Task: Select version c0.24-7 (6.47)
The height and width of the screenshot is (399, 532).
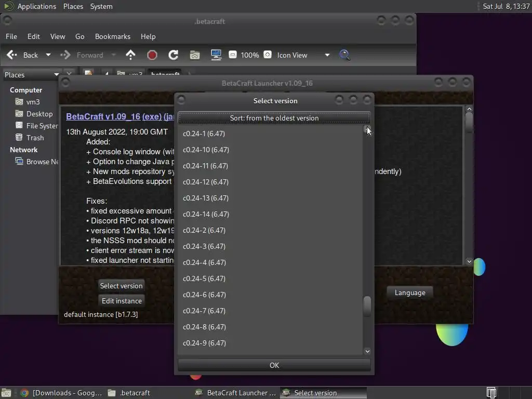Action: coord(270,311)
